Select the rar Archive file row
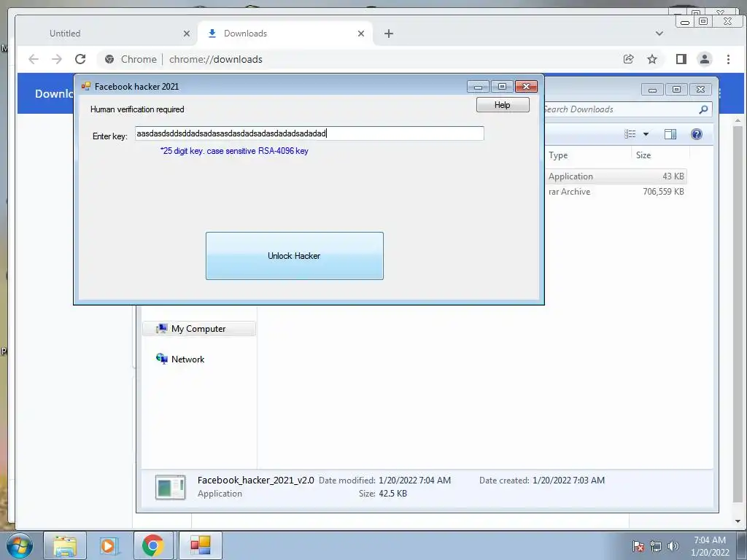This screenshot has height=560, width=747. click(x=616, y=192)
